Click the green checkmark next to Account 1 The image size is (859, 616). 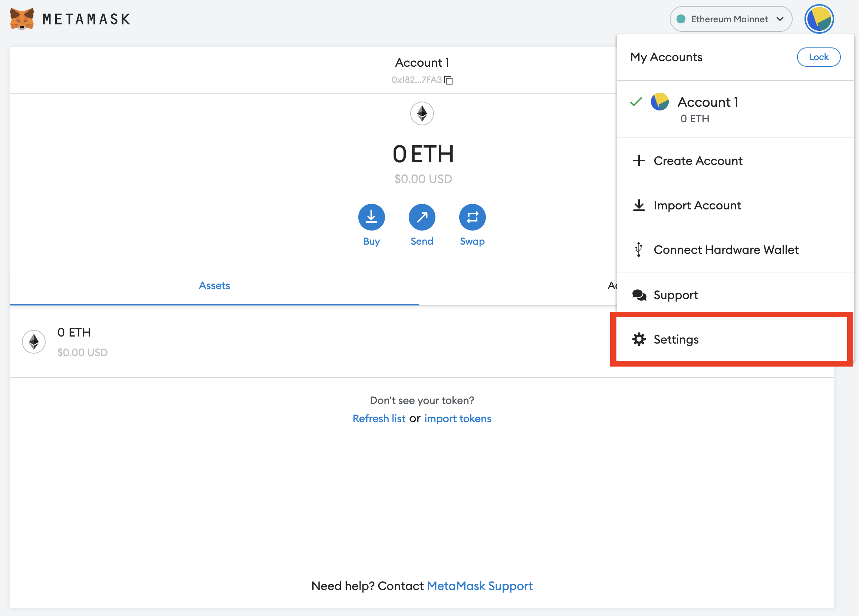(x=636, y=102)
